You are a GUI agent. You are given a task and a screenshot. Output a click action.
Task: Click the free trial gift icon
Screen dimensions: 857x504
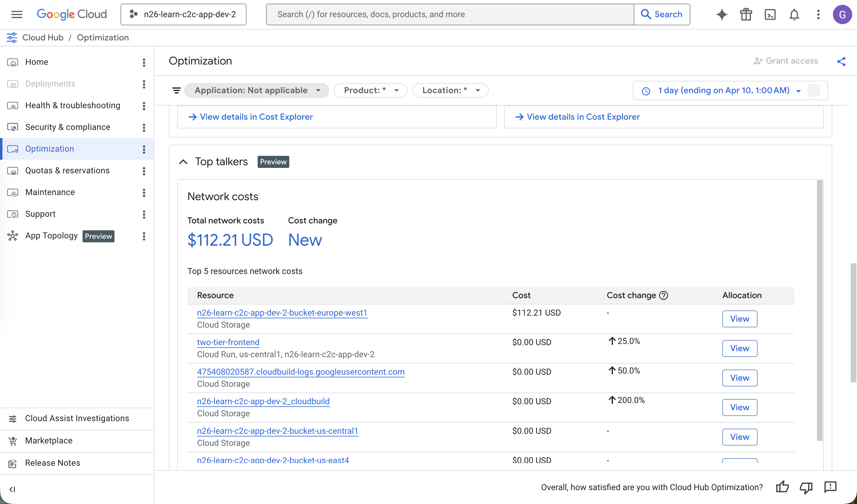(x=746, y=14)
